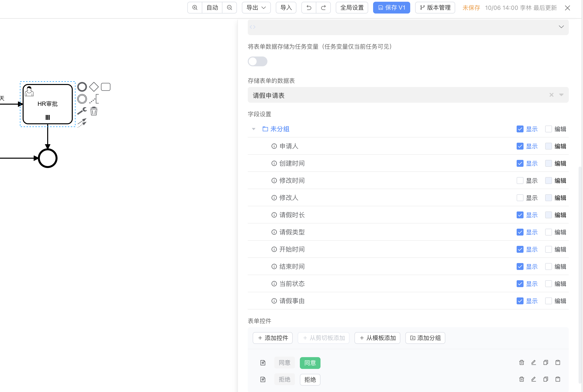Image resolution: width=583 pixels, height=392 pixels.
Task: Open wrench change-type tool for HR审批
Action: click(82, 111)
